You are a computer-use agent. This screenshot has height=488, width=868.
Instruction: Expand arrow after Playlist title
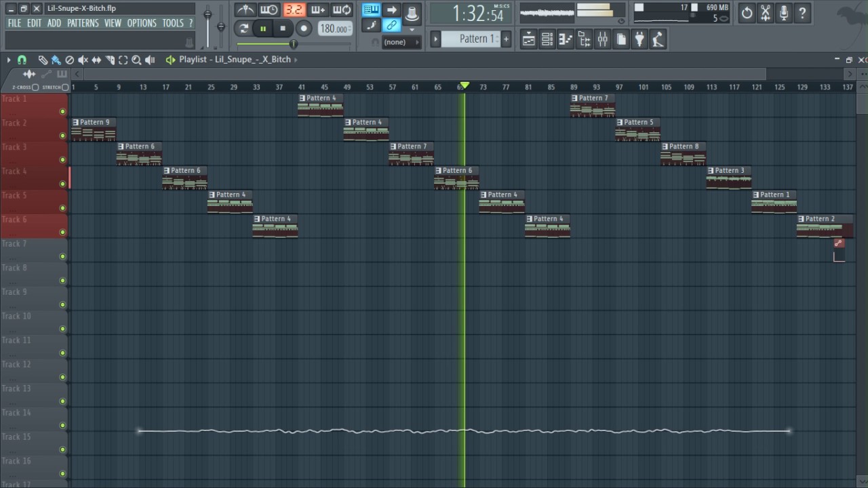(296, 60)
